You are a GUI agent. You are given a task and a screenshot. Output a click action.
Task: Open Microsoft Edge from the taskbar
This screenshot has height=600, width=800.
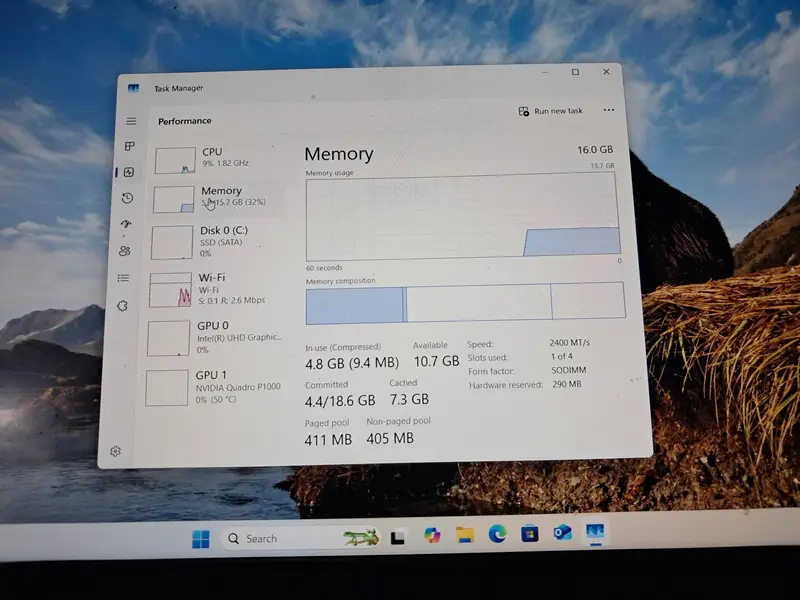497,535
